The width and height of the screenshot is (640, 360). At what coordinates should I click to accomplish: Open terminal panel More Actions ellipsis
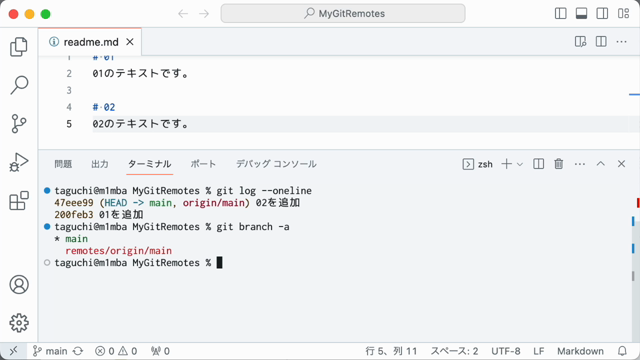pyautogui.click(x=580, y=164)
